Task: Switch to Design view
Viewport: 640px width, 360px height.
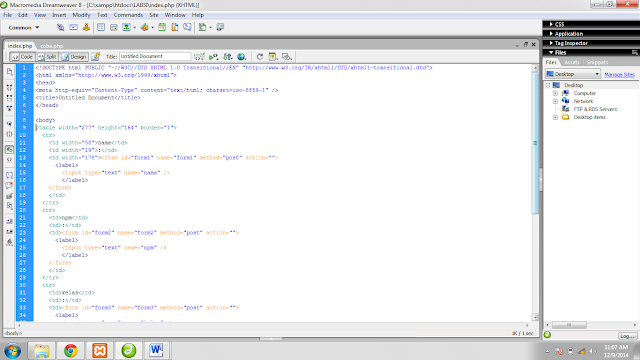Action: click(x=74, y=57)
